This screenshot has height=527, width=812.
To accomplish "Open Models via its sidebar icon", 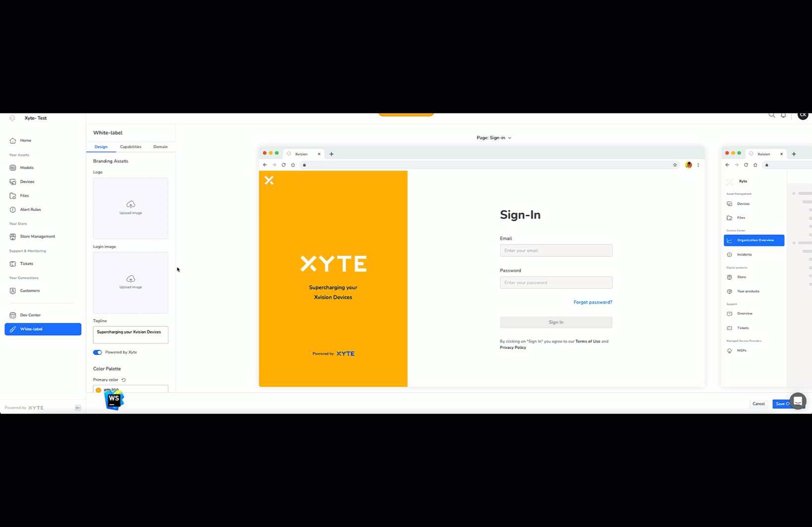I will (13, 168).
